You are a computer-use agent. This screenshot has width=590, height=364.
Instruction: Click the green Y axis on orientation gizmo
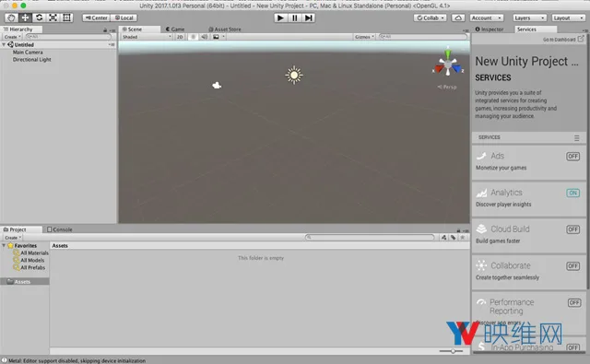448,53
